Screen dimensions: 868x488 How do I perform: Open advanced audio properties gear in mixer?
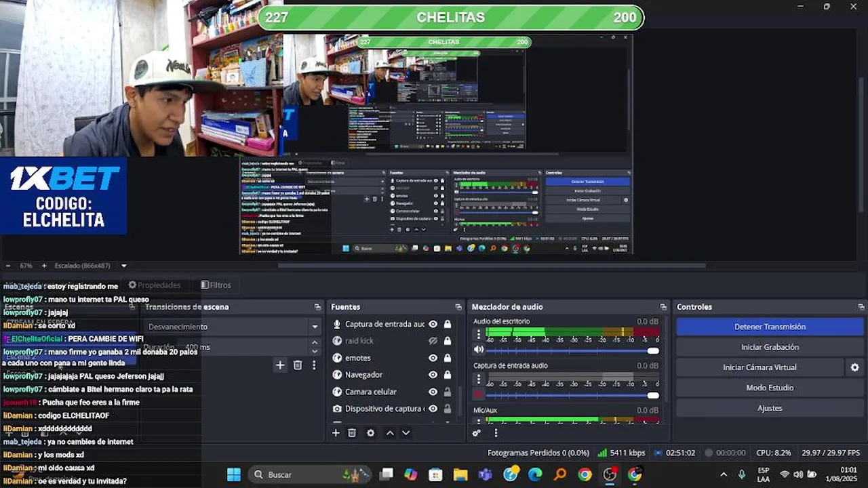(477, 433)
